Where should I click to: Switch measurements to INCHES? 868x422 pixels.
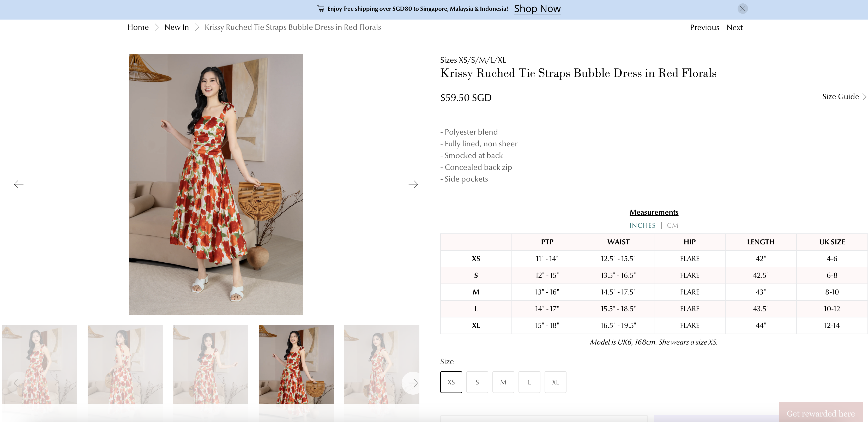[642, 225]
